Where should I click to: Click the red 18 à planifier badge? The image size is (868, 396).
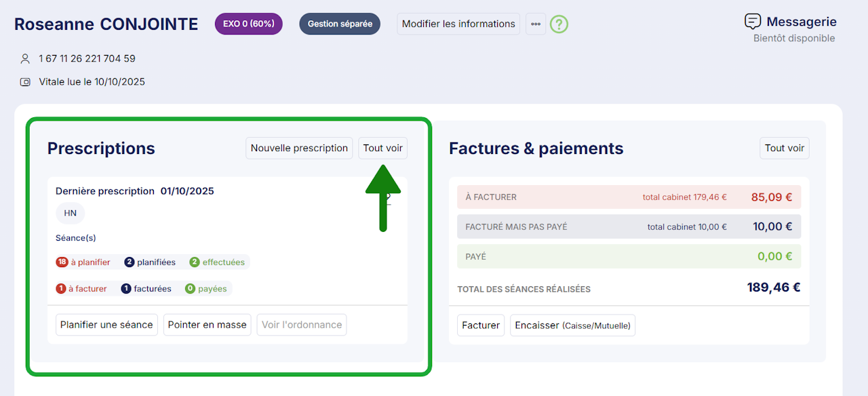pyautogui.click(x=83, y=262)
